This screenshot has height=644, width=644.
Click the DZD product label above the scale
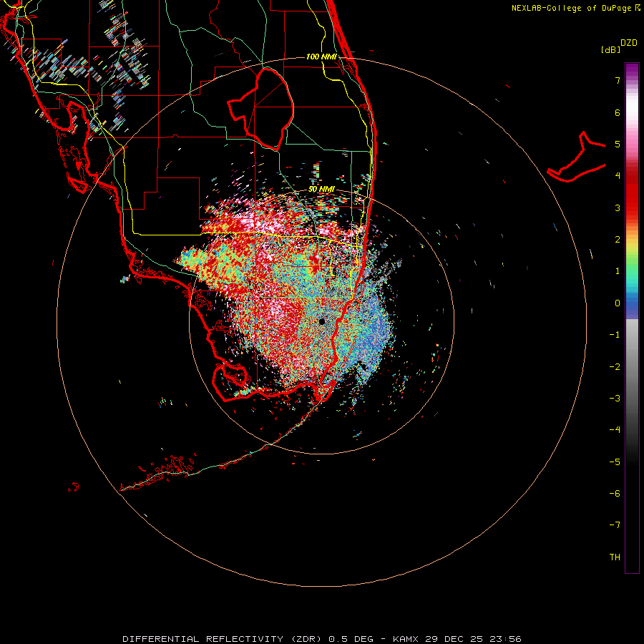tap(629, 43)
